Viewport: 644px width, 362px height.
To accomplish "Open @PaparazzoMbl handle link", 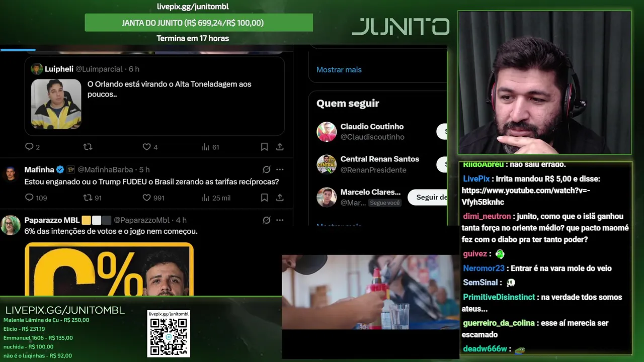I will click(x=141, y=220).
